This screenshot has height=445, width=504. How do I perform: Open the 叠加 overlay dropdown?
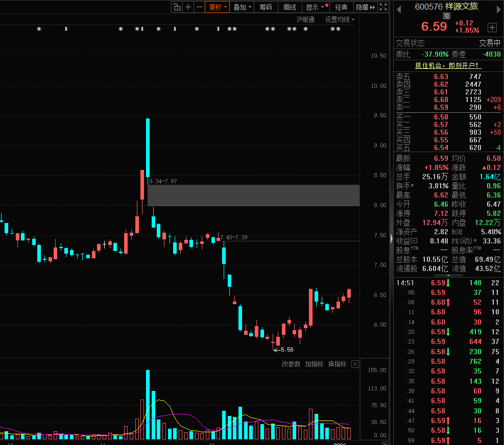pyautogui.click(x=242, y=7)
